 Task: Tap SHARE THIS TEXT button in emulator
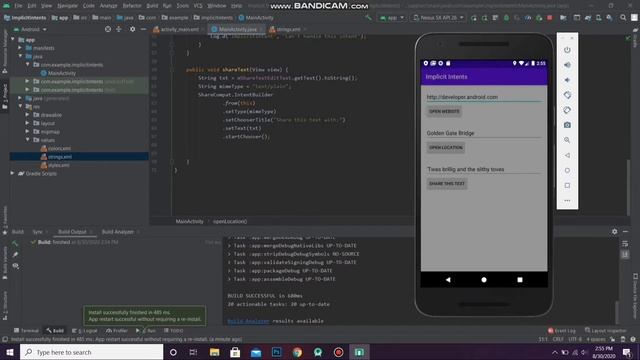(x=447, y=184)
